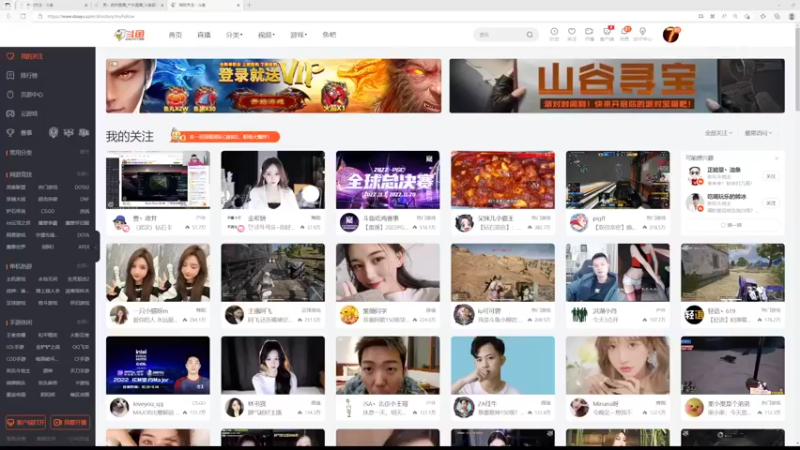Click the browser refresh icon

(x=23, y=16)
